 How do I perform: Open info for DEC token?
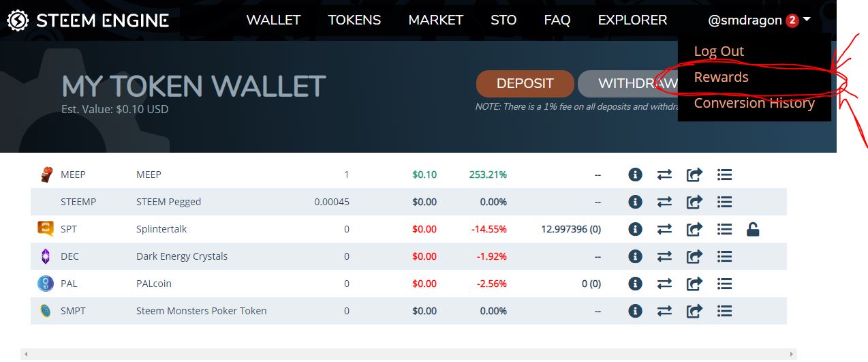click(635, 256)
